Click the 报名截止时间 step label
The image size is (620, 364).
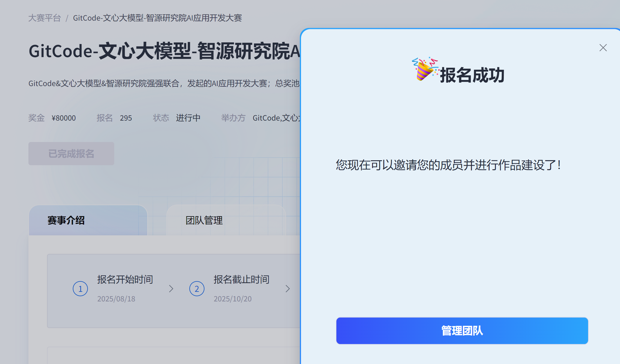241,279
